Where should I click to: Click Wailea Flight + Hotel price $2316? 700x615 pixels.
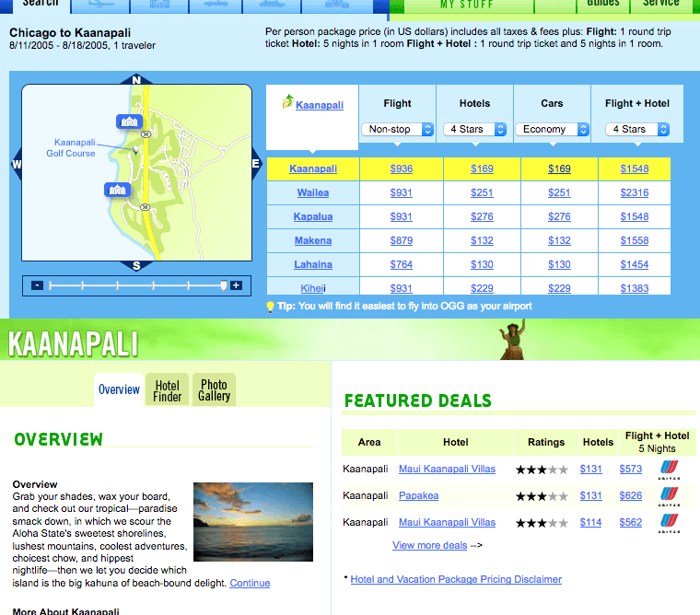coord(635,192)
